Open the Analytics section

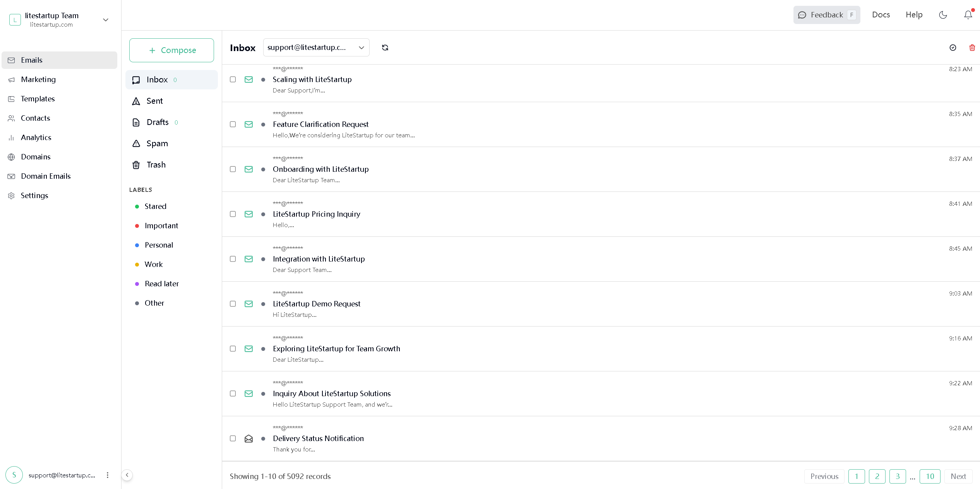click(x=36, y=137)
